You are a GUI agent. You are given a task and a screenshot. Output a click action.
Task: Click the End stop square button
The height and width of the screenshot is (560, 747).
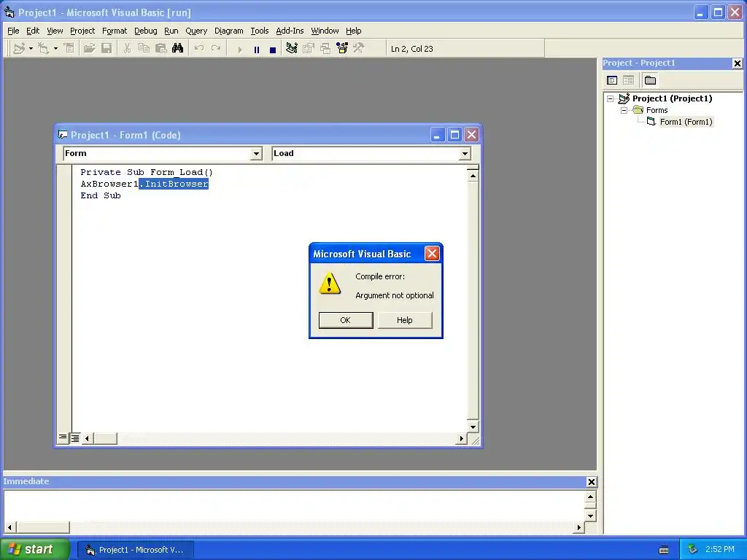[273, 50]
